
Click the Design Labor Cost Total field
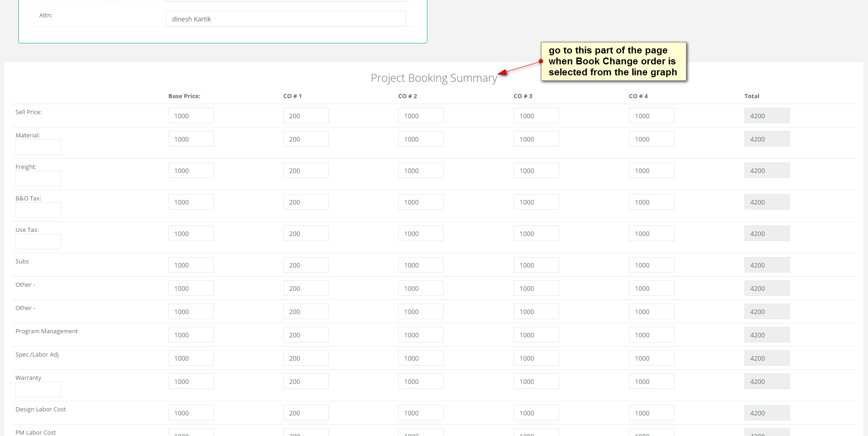coord(767,413)
